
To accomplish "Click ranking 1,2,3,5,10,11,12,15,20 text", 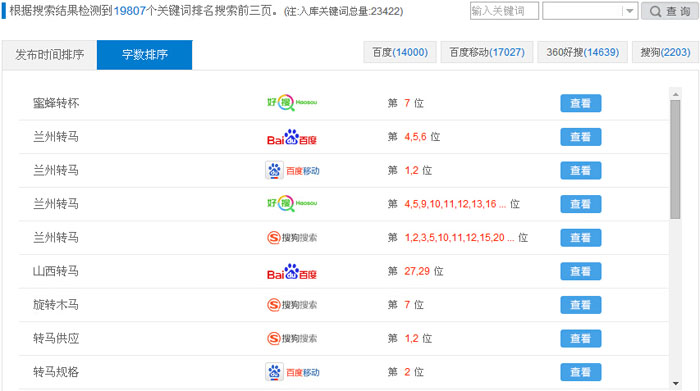I will pyautogui.click(x=459, y=237).
